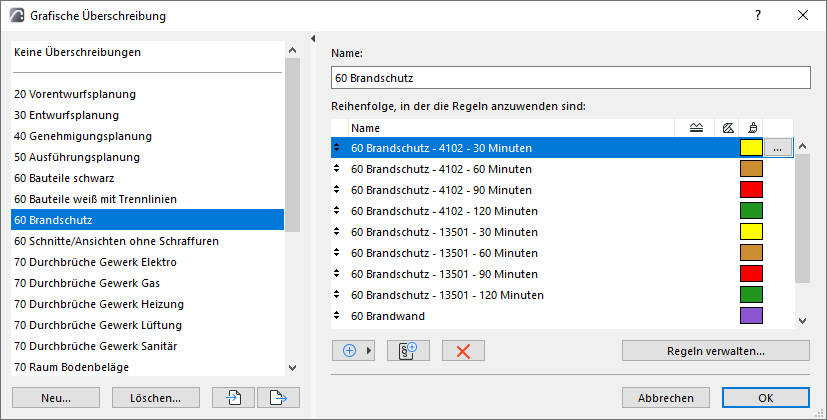The width and height of the screenshot is (827, 420).
Task: Click the Neu button
Action: [56, 397]
